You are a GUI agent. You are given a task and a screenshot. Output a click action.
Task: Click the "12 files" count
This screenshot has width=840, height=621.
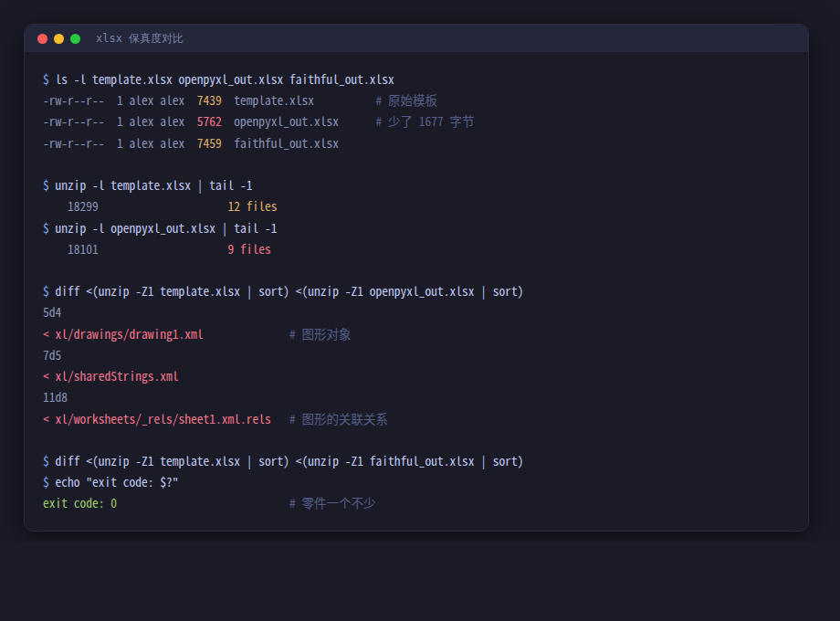252,206
